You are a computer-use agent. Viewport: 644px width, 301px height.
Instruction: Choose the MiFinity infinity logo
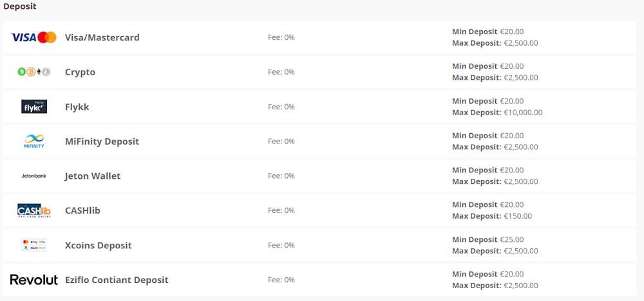coord(34,141)
